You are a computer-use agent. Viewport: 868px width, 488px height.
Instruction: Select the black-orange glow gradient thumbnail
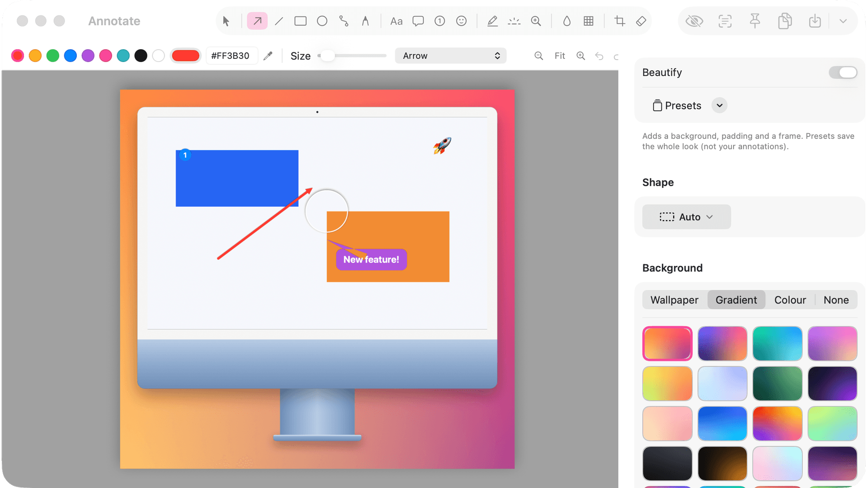(722, 464)
